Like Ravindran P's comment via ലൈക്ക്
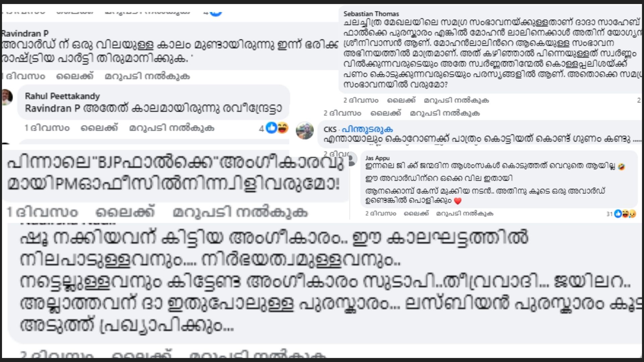Image resolution: width=644 pixels, height=362 pixels. click(75, 76)
